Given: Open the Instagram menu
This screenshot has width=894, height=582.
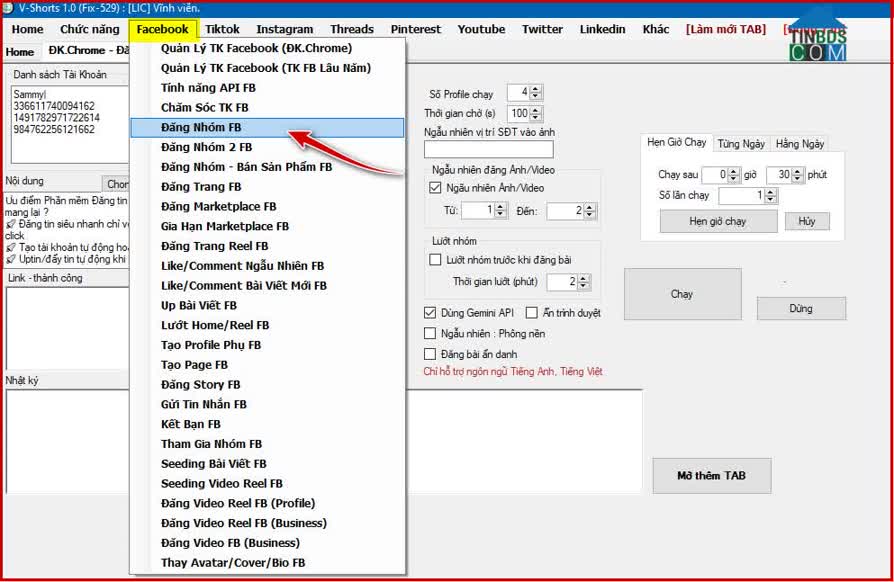Looking at the screenshot, I should coord(285,29).
